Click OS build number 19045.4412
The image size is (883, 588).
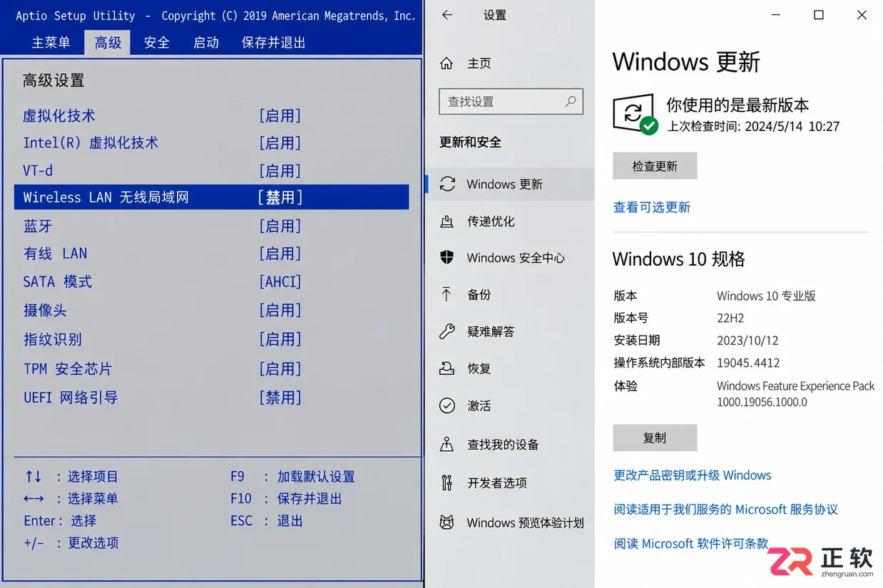coord(748,363)
